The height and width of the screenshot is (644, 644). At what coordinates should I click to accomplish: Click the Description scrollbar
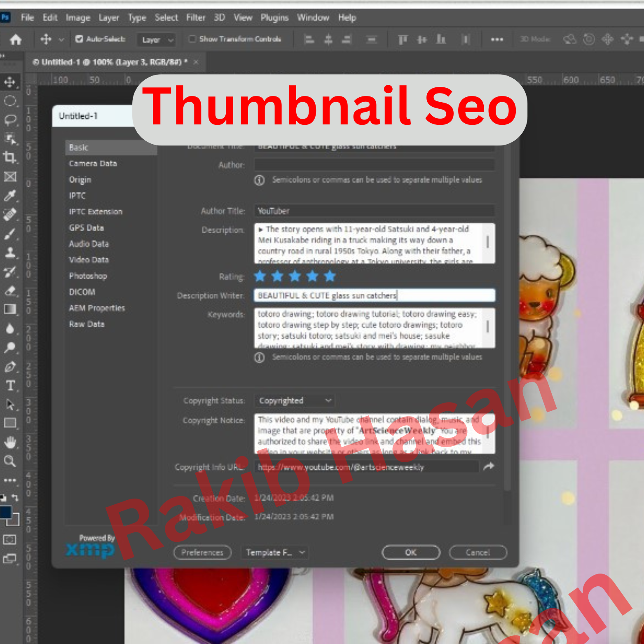coord(488,242)
